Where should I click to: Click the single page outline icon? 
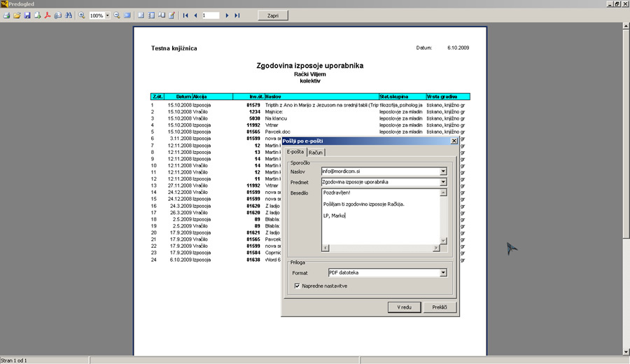(141, 15)
